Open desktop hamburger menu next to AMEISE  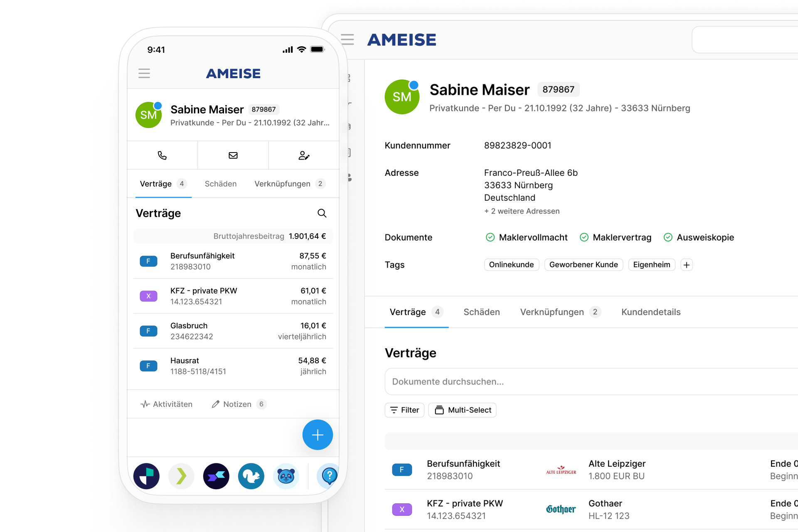click(x=347, y=39)
